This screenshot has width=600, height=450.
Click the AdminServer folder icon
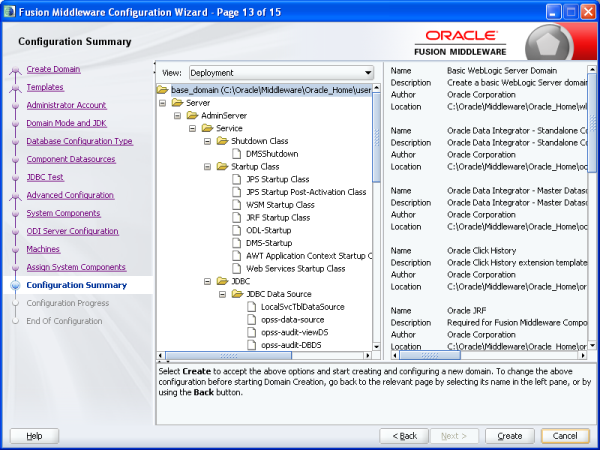click(192, 115)
